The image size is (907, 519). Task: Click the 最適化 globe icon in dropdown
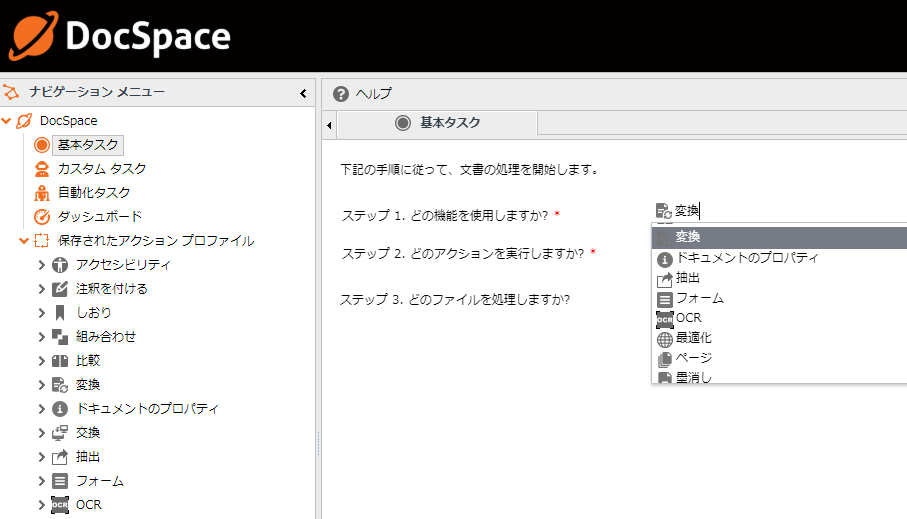pos(665,339)
